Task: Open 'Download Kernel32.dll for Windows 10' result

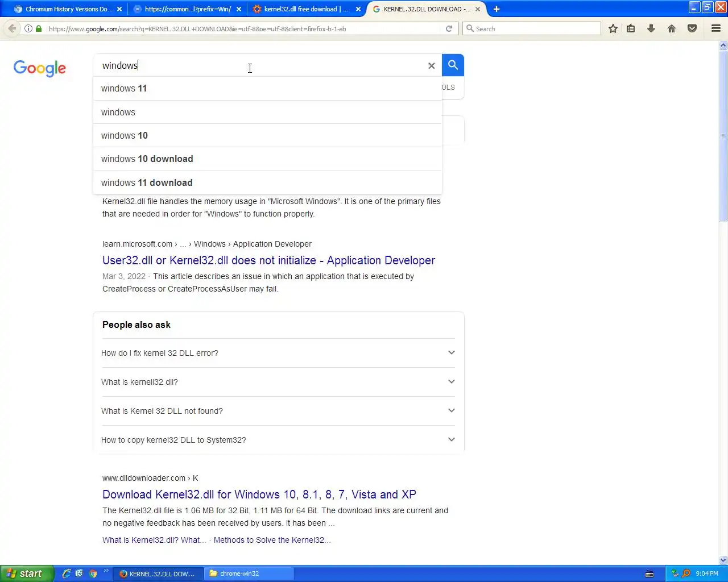Action: coord(259,494)
